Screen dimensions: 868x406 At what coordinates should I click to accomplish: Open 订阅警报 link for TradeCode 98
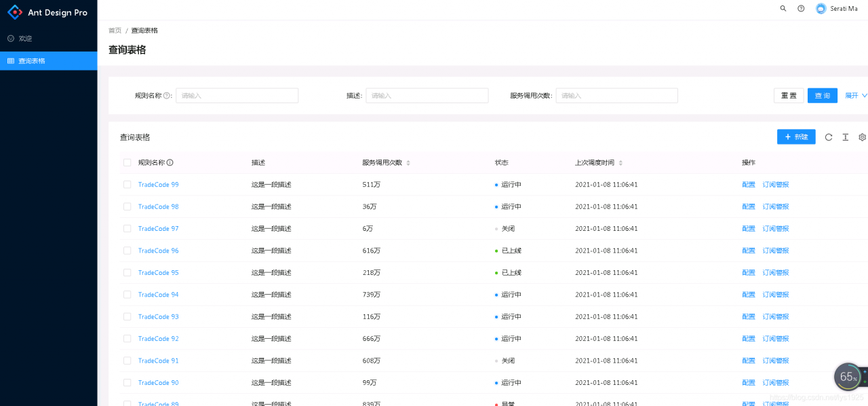pyautogui.click(x=775, y=206)
